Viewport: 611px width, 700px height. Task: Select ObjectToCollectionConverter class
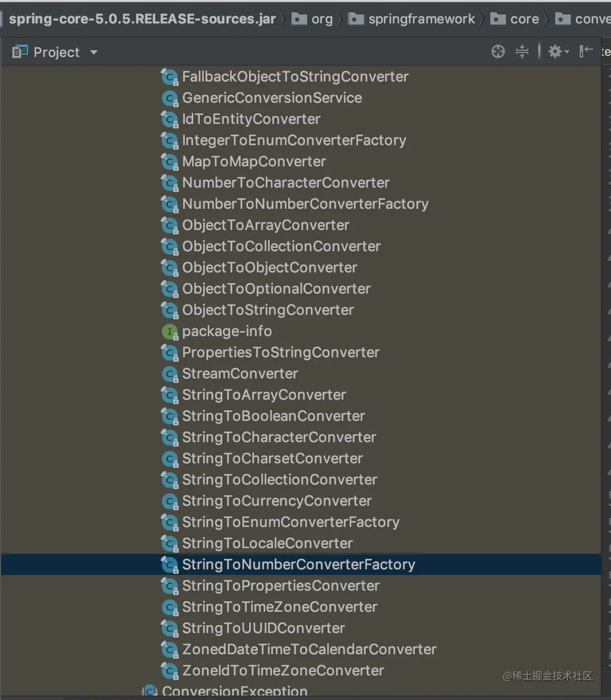point(281,246)
